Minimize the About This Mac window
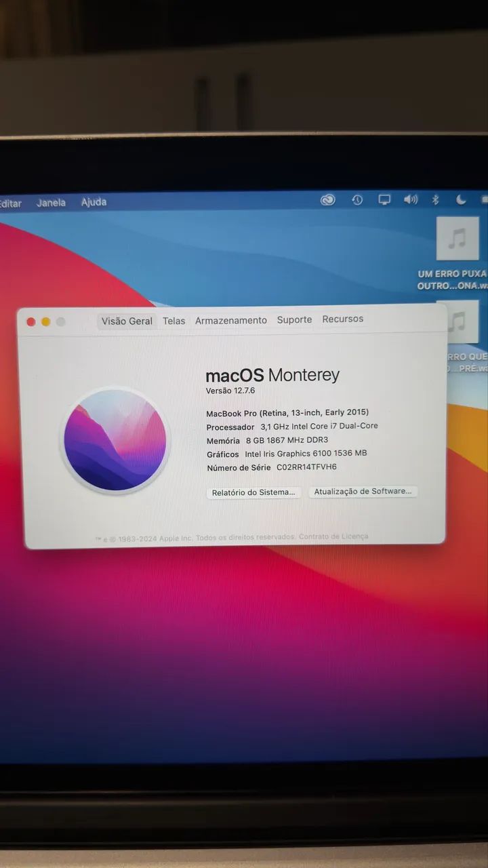488x868 pixels. (x=46, y=322)
